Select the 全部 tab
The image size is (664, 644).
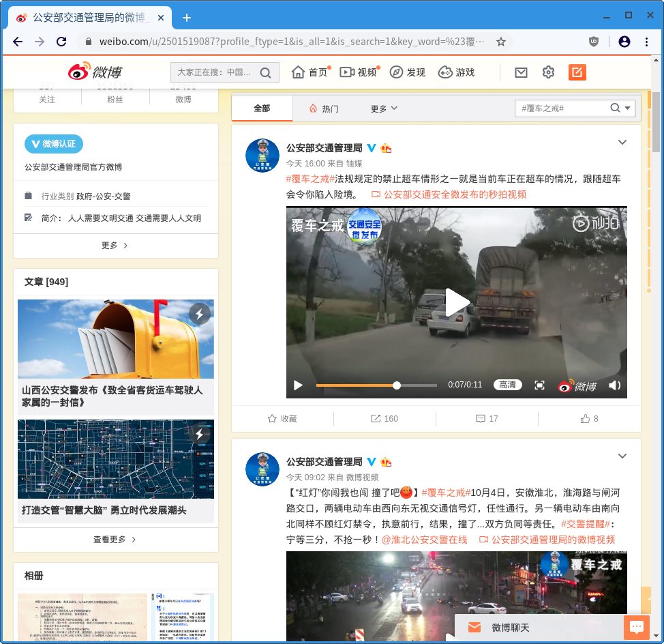coord(262,108)
